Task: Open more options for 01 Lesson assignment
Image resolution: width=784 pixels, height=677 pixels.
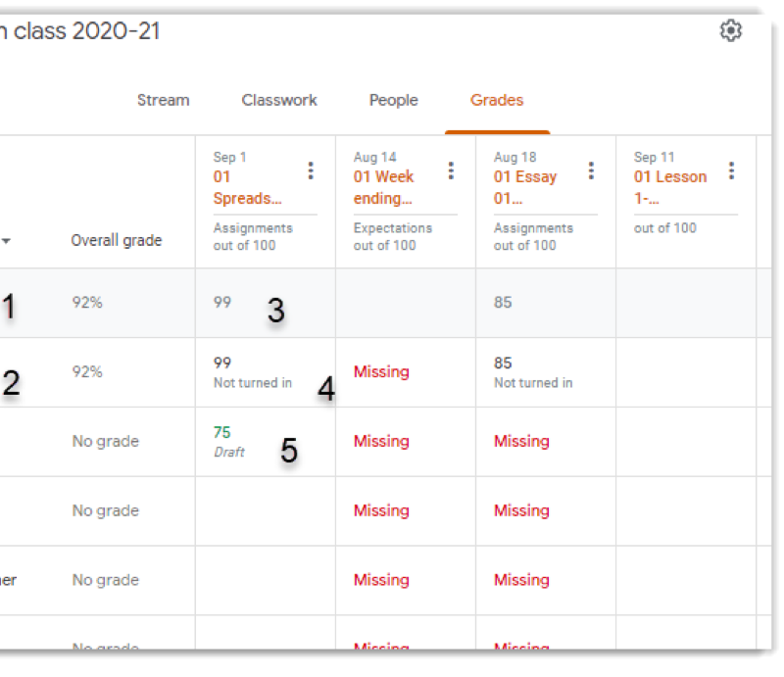Action: pos(731,171)
